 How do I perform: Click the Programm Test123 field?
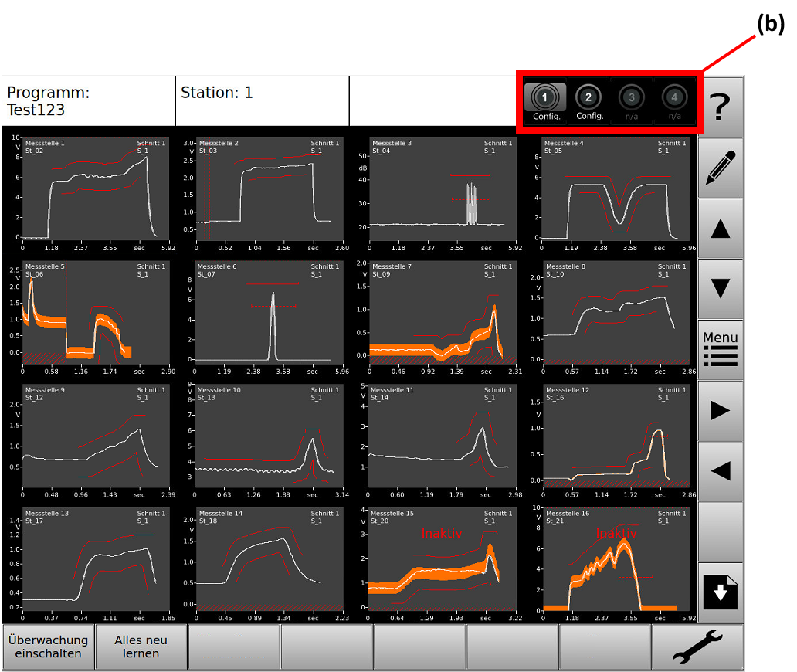click(x=87, y=101)
